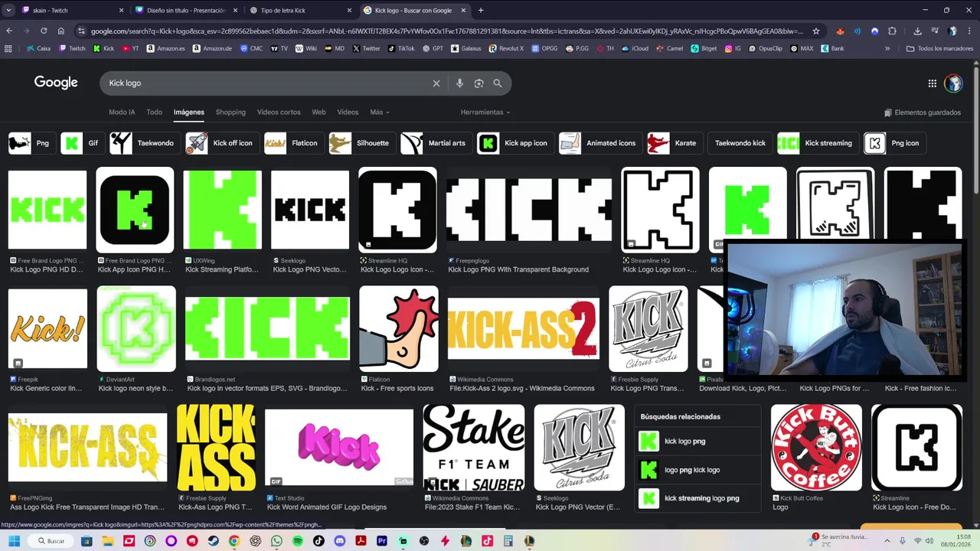Switch to the Modo IA tab
Image resolution: width=980 pixels, height=551 pixels.
tap(122, 112)
